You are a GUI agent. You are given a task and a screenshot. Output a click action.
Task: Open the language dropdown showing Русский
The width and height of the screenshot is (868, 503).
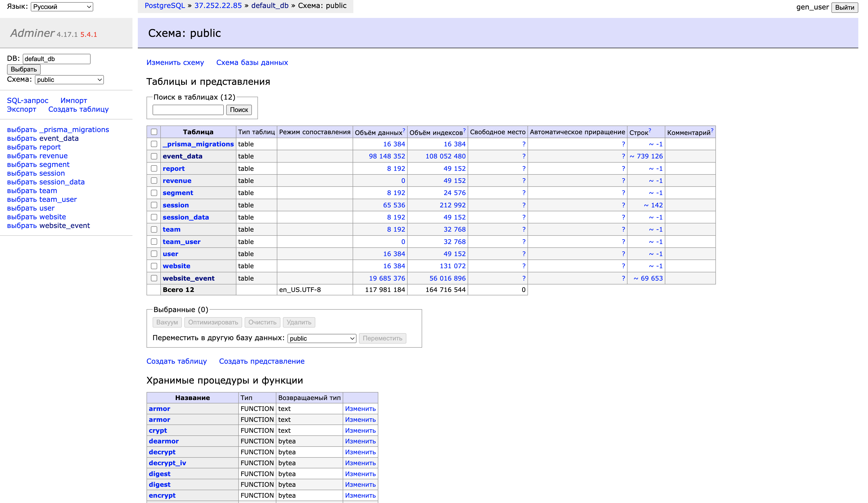coord(61,6)
